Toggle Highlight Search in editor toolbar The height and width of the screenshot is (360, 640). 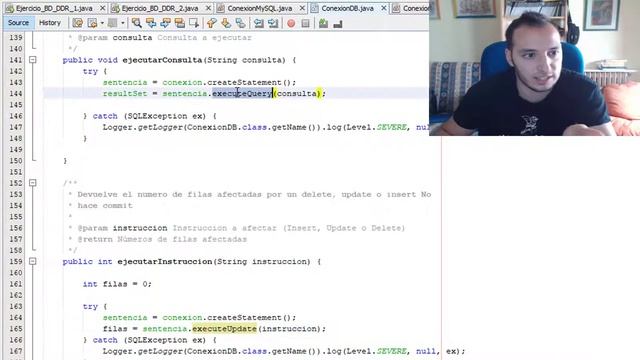[180, 23]
